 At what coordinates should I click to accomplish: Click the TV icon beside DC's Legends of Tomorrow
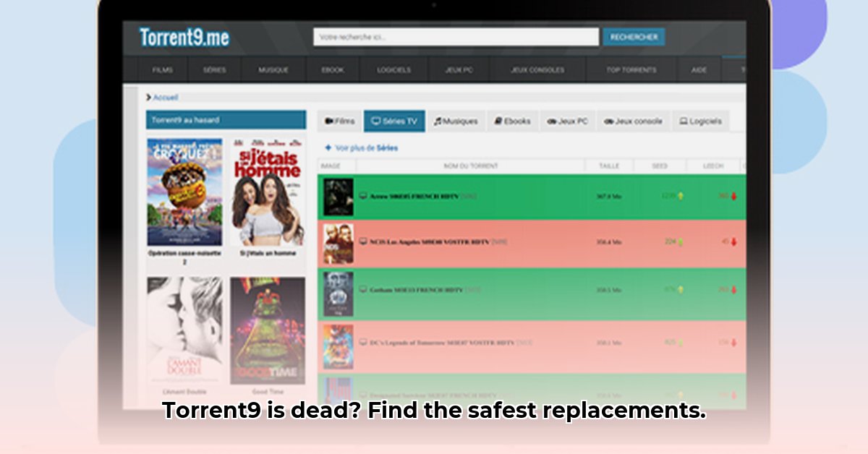tap(364, 342)
